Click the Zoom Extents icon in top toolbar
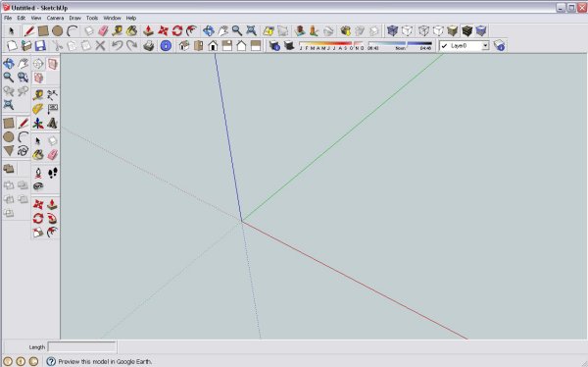Image resolution: width=588 pixels, height=367 pixels. [x=251, y=30]
